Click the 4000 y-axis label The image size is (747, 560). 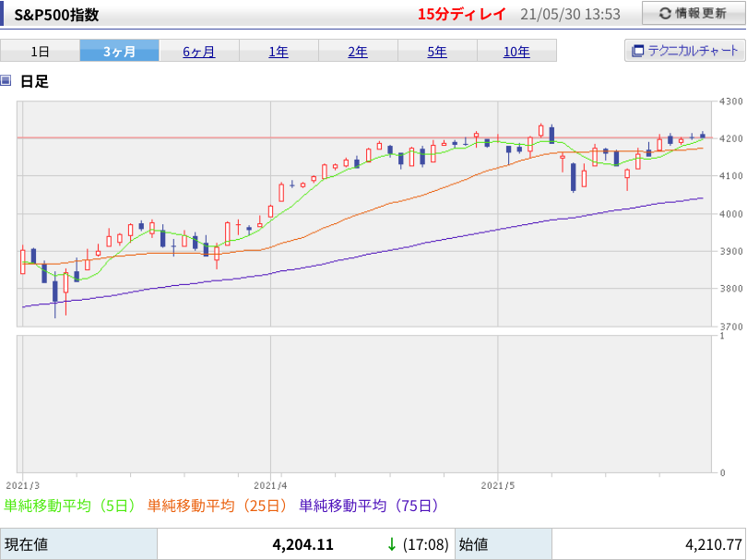[x=730, y=214]
